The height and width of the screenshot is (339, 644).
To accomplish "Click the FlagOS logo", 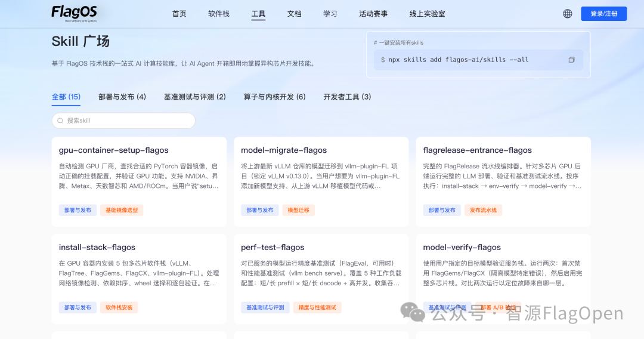I will (75, 14).
